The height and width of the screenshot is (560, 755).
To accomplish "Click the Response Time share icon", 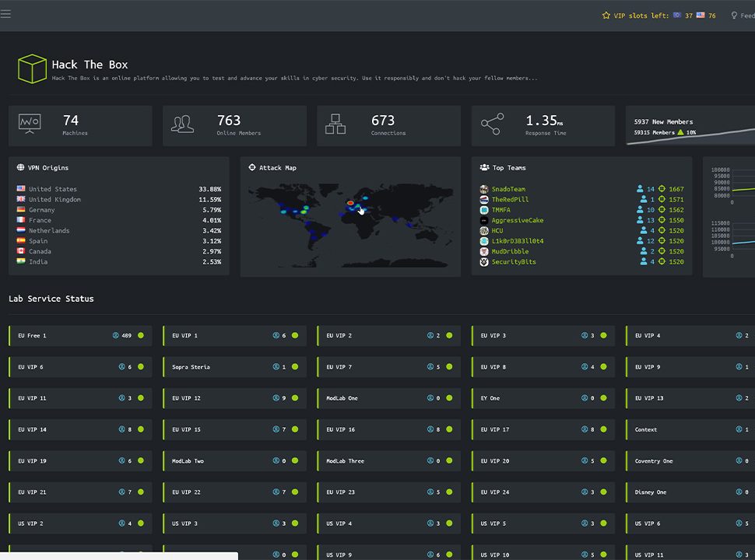I will tap(492, 124).
